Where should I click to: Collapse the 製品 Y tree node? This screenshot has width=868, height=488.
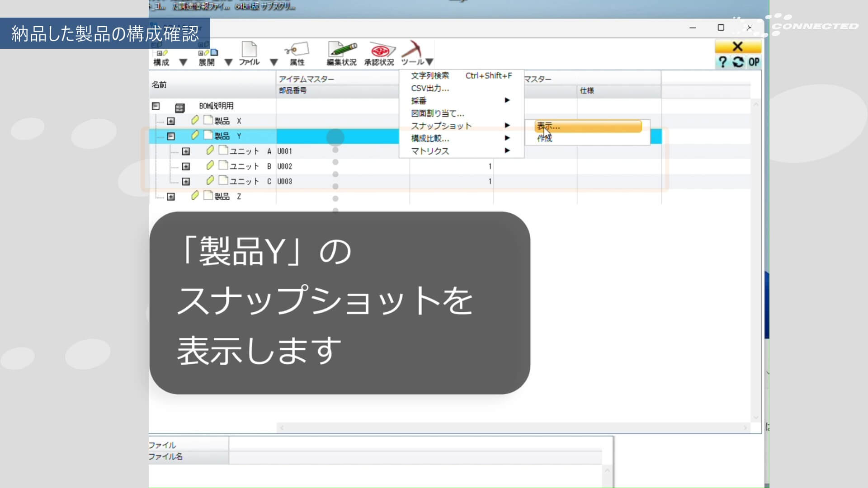pyautogui.click(x=170, y=136)
